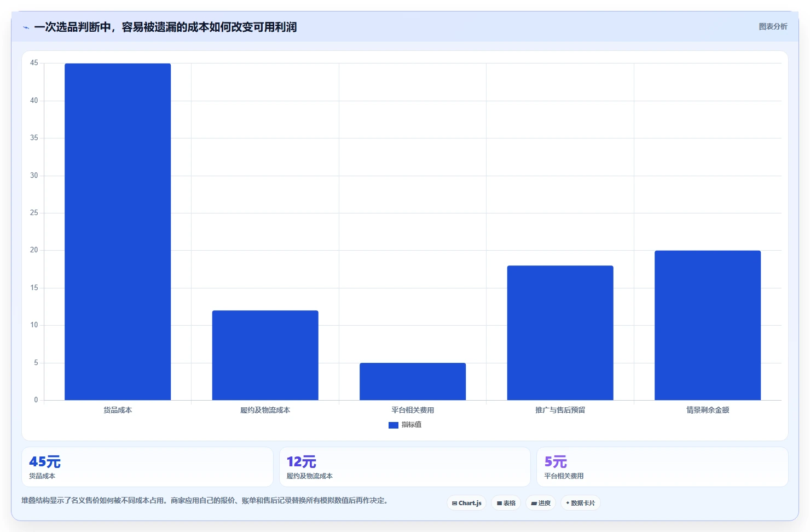Click the 指标值 legend label
The width and height of the screenshot is (810, 532).
coord(412,425)
